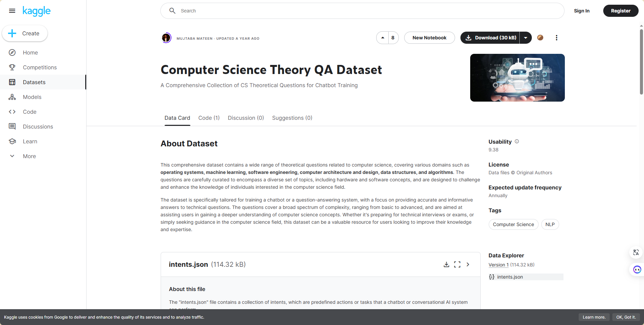Click the Kaggle logo
The width and height of the screenshot is (644, 325).
pos(37,11)
